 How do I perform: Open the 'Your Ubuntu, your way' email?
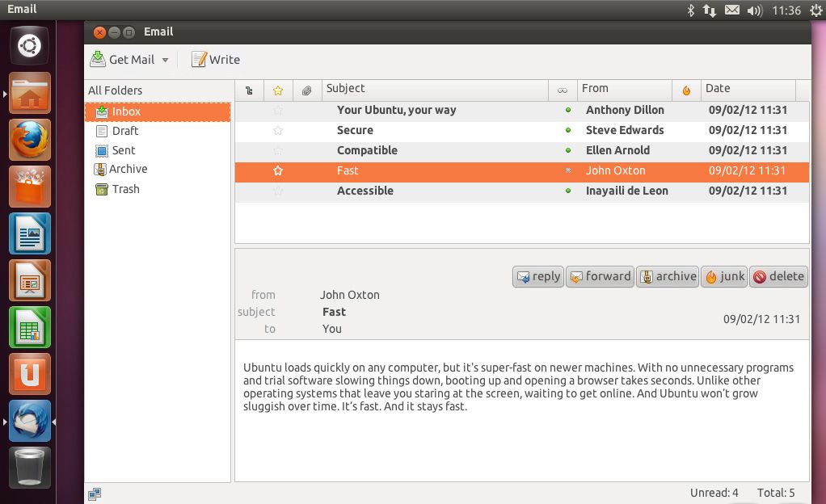(397, 110)
